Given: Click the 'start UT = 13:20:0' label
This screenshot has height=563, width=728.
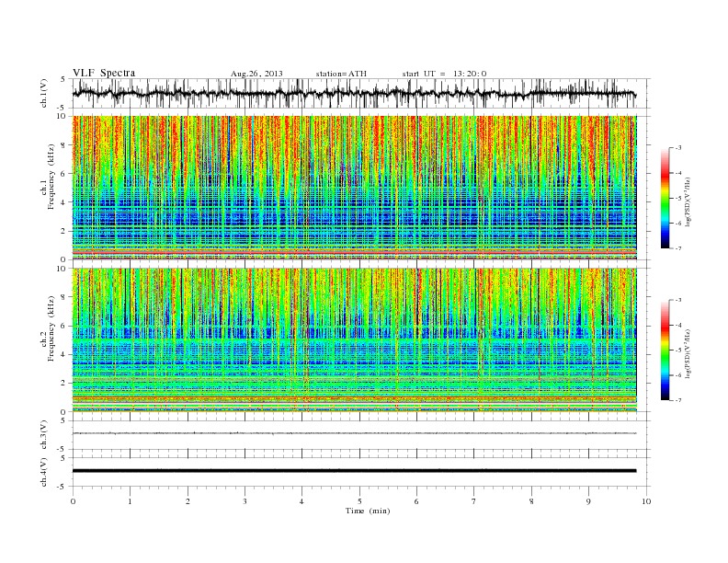Looking at the screenshot, I should 444,74.
